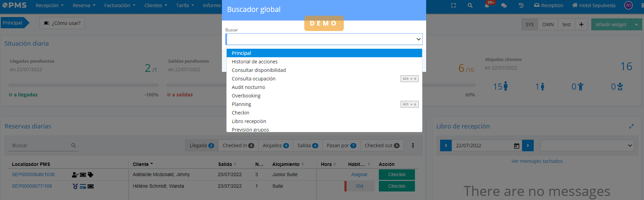Image resolution: width=644 pixels, height=200 pixels.
Task: Open the Facturación menu
Action: (120, 5)
